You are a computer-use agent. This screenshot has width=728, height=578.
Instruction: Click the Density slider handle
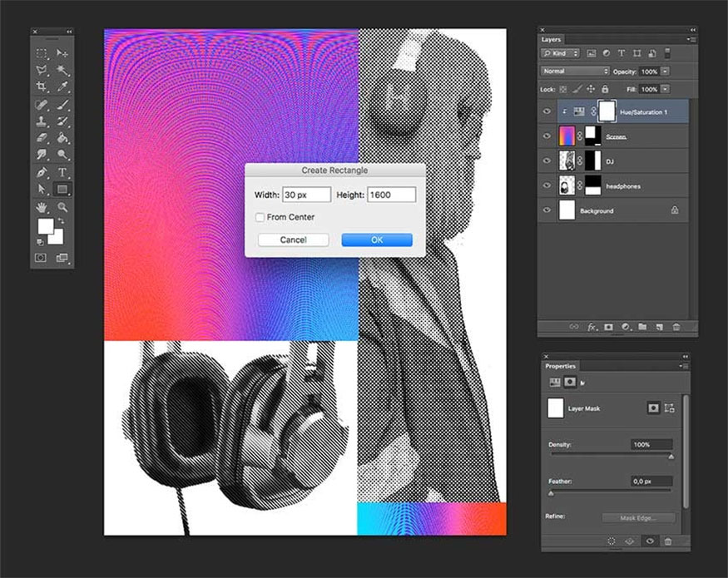671,457
